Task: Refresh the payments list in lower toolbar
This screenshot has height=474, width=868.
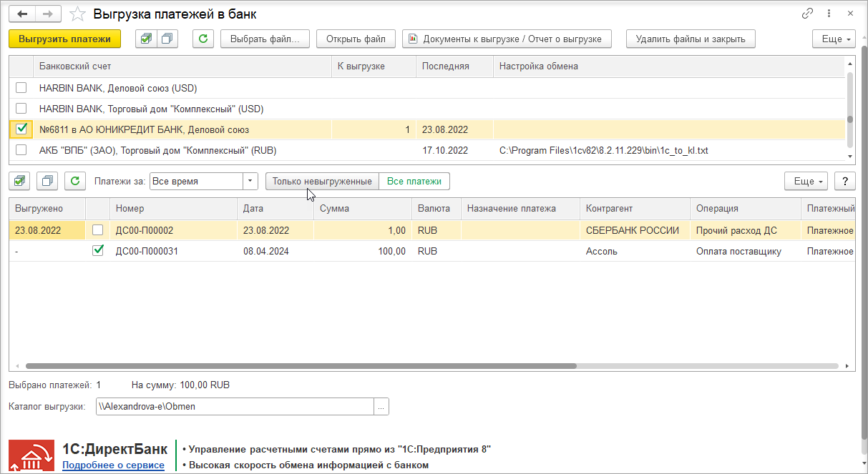Action: tap(75, 181)
